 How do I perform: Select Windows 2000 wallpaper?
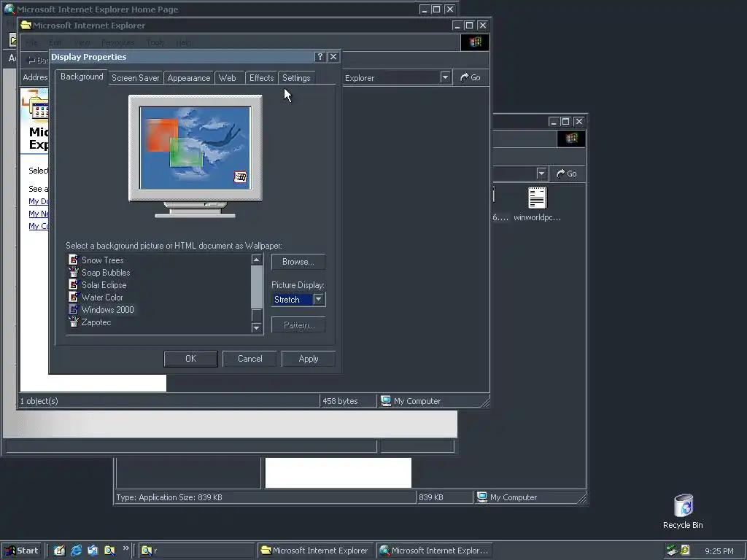[108, 309]
